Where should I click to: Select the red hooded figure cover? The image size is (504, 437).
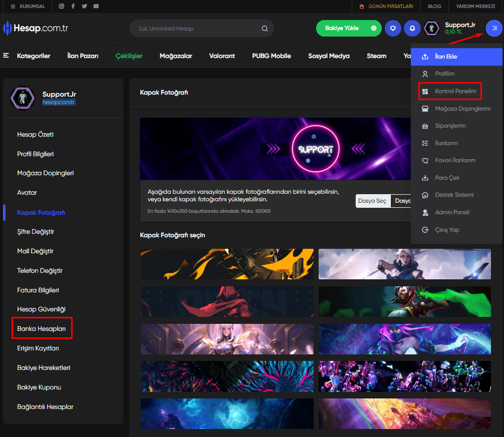click(x=227, y=301)
